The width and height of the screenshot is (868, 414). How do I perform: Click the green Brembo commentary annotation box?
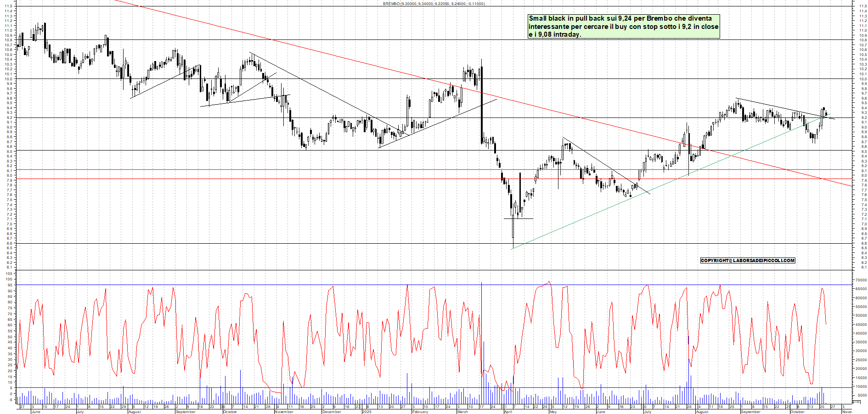[623, 26]
